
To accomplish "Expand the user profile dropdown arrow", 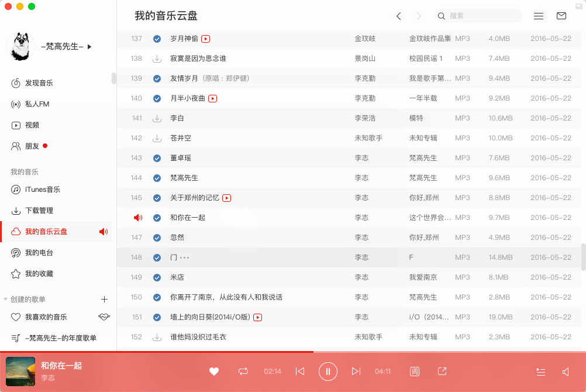I will pyautogui.click(x=89, y=46).
